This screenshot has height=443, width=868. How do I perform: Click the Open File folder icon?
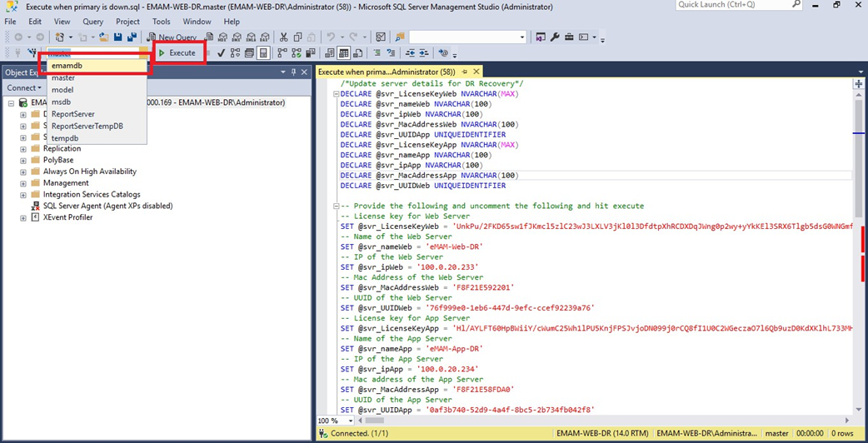coord(103,37)
